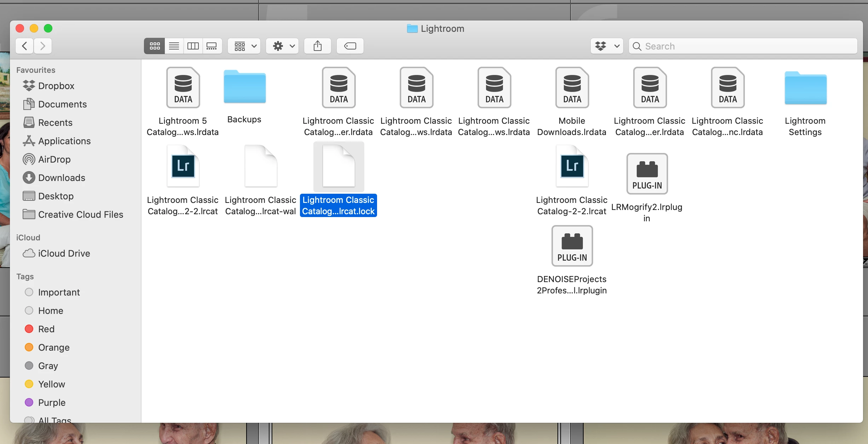Select the Lightroom Classic Catalog-2-2.lrcat file
Viewport: 868px width, 444px height.
click(572, 166)
